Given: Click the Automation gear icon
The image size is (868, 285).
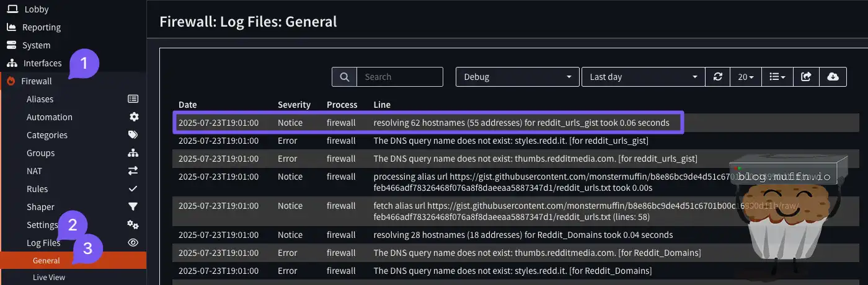Looking at the screenshot, I should pos(133,117).
